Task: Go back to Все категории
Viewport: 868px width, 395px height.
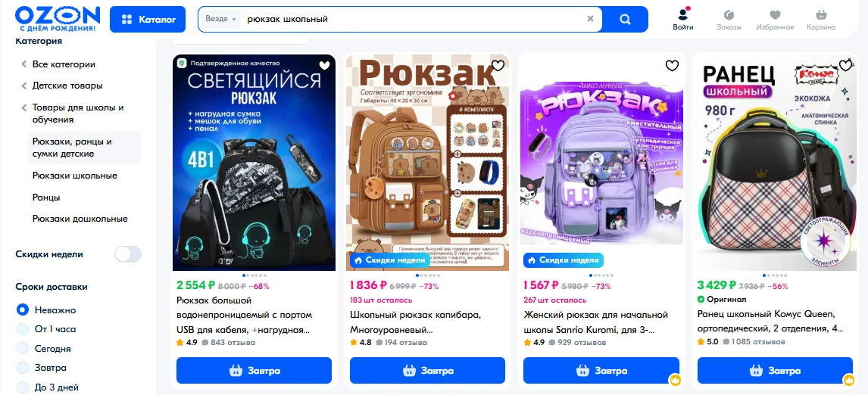Action: (x=64, y=64)
